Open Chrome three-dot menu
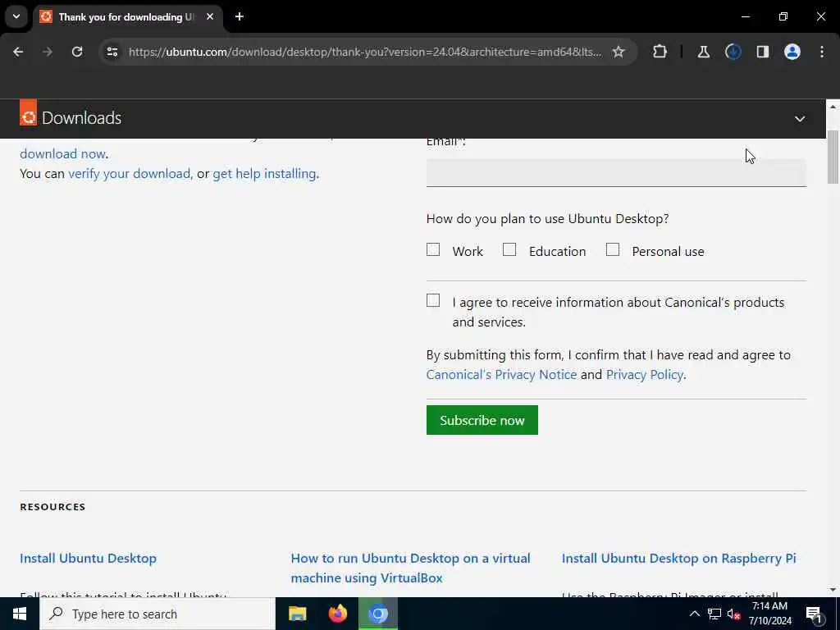Viewport: 840px width, 630px height. [822, 52]
